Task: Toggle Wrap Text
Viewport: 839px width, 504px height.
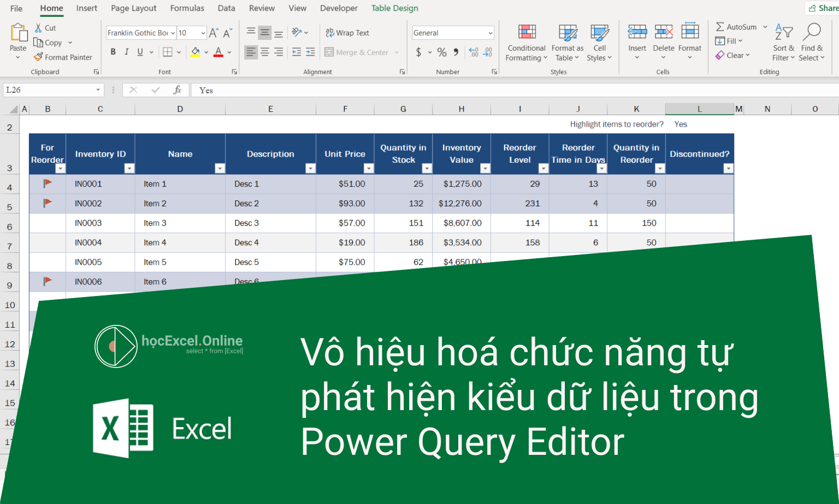Action: 347,33
